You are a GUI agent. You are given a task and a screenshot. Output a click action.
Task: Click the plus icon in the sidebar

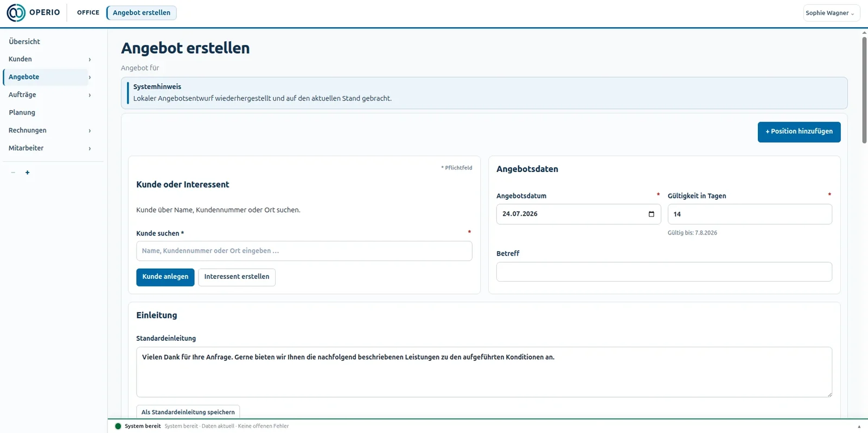27,173
